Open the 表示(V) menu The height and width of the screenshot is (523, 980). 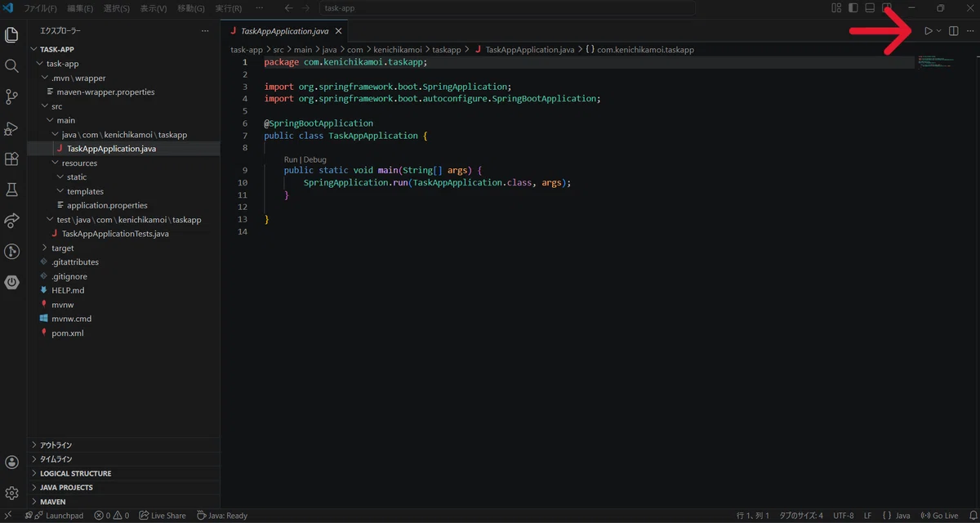click(x=154, y=8)
